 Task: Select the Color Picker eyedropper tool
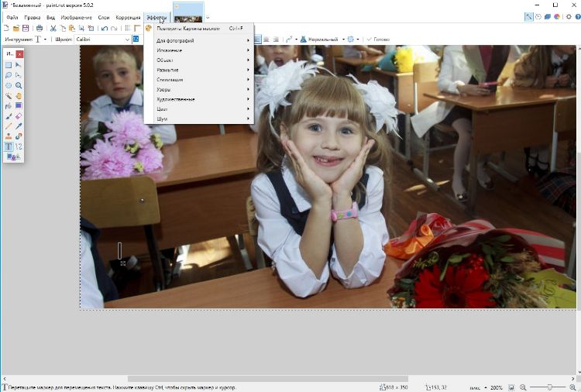19,126
